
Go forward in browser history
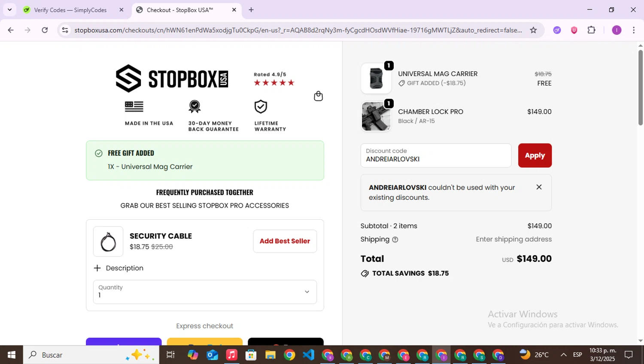pyautogui.click(x=27, y=30)
